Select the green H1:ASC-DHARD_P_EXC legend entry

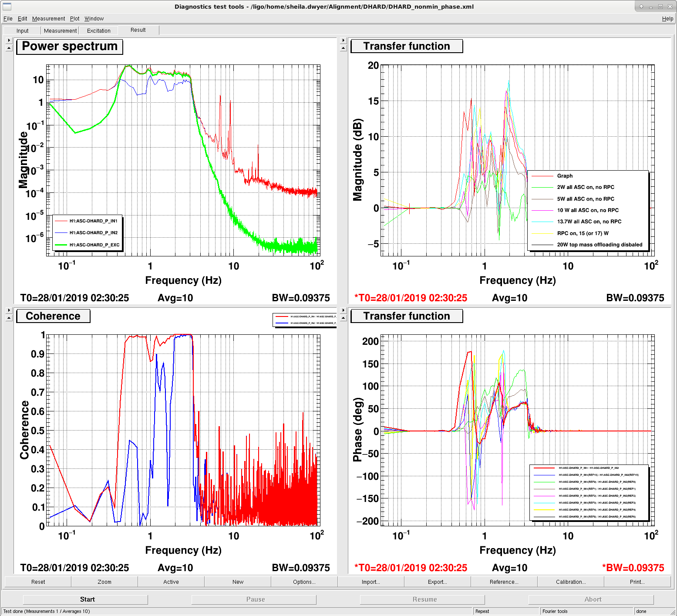[88, 245]
